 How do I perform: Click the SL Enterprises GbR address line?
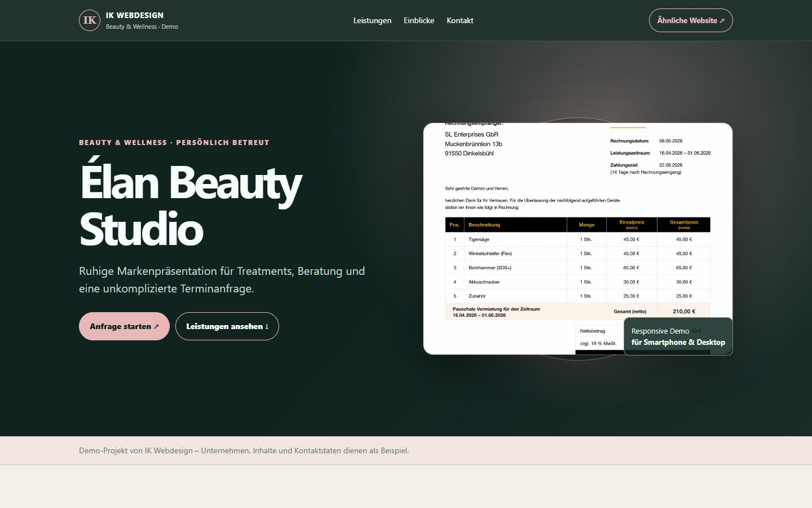[471, 134]
